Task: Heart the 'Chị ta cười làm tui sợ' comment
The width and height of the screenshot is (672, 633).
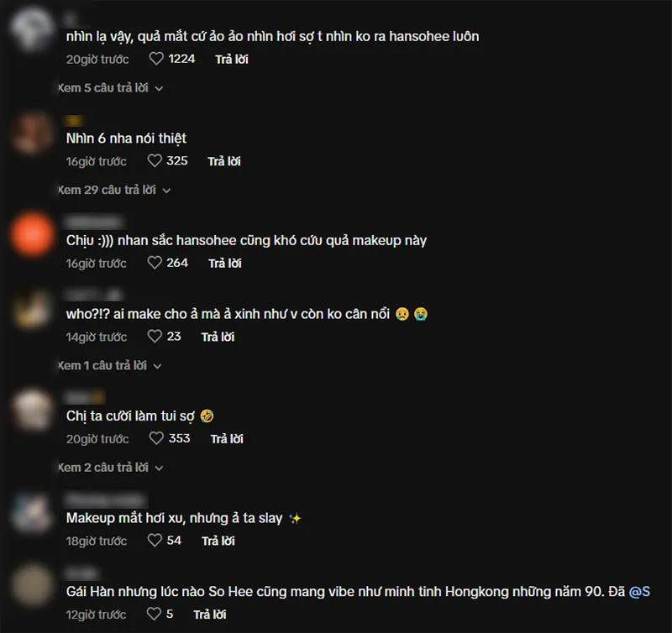Action: tap(156, 438)
